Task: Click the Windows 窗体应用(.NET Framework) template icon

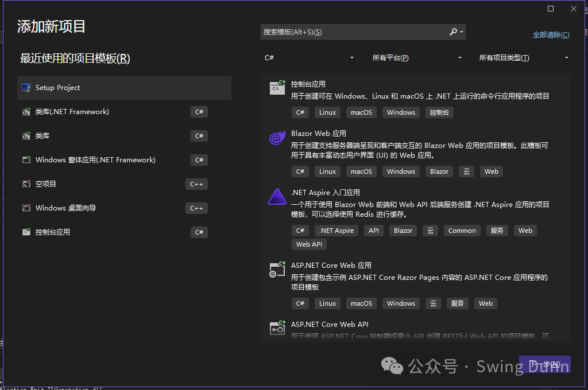Action: (x=26, y=159)
